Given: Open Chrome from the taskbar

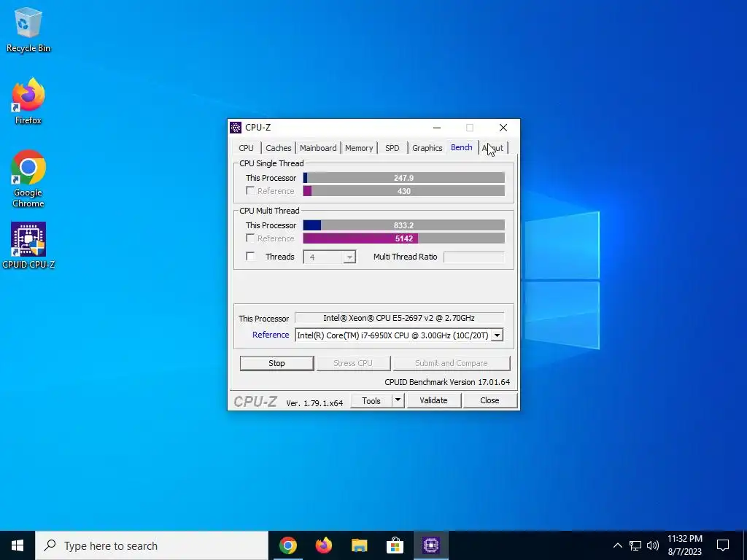Looking at the screenshot, I should tap(287, 545).
